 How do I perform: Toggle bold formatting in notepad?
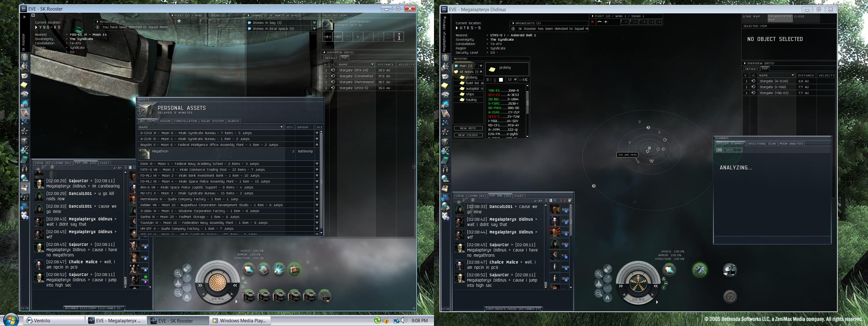pyautogui.click(x=488, y=80)
